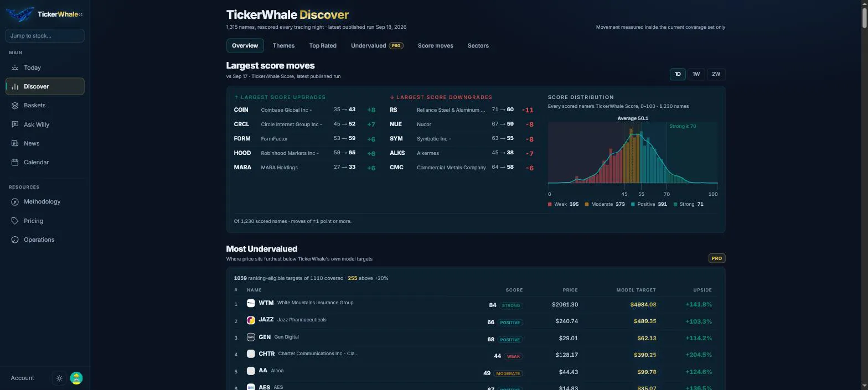Select the 1D timeframe toggle

678,74
